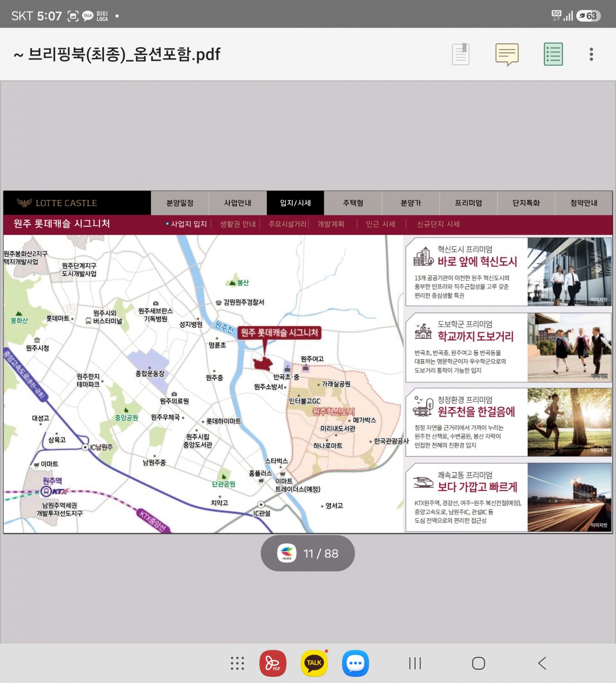Open the 청약안내 tab
This screenshot has height=683, width=616.
pyautogui.click(x=584, y=203)
